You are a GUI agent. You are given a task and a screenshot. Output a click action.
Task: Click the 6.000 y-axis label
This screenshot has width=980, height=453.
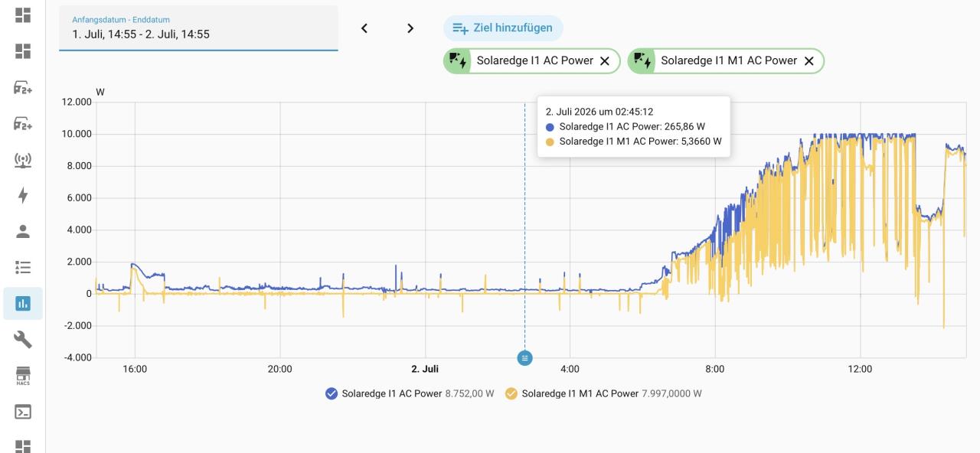[x=79, y=197]
